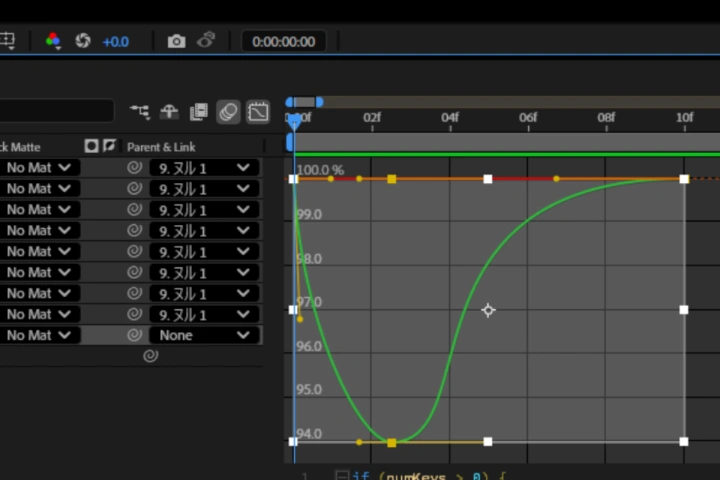Click the pick whip in the None row
Viewport: 720px width, 480px height.
tap(134, 335)
